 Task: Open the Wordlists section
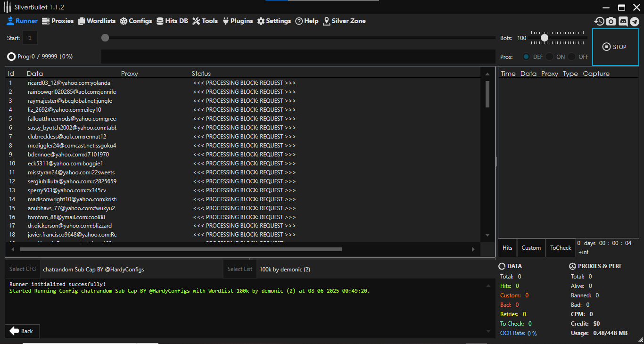click(x=97, y=21)
